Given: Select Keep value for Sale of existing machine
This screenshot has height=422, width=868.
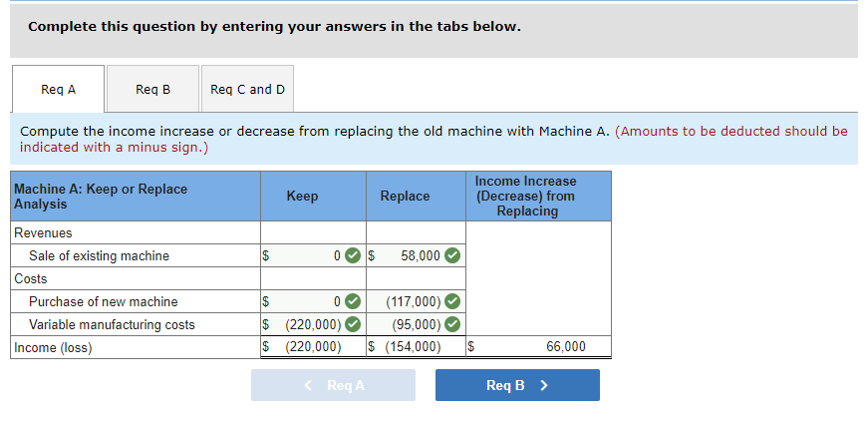Looking at the screenshot, I should (x=313, y=255).
